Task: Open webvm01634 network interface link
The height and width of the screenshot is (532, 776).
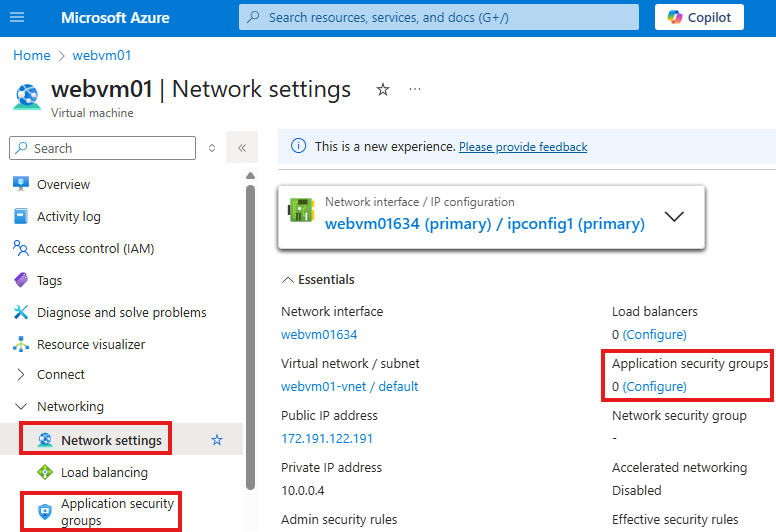Action: click(319, 335)
